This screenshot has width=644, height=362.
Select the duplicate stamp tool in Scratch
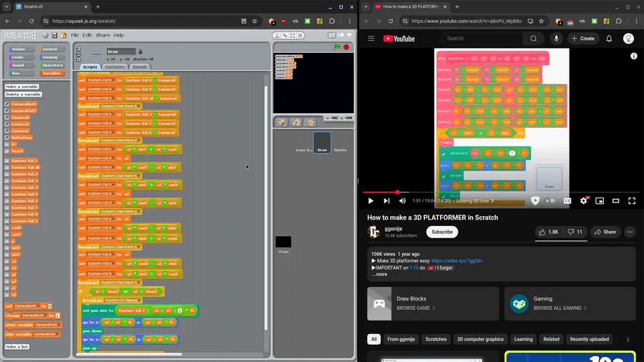pos(277,36)
